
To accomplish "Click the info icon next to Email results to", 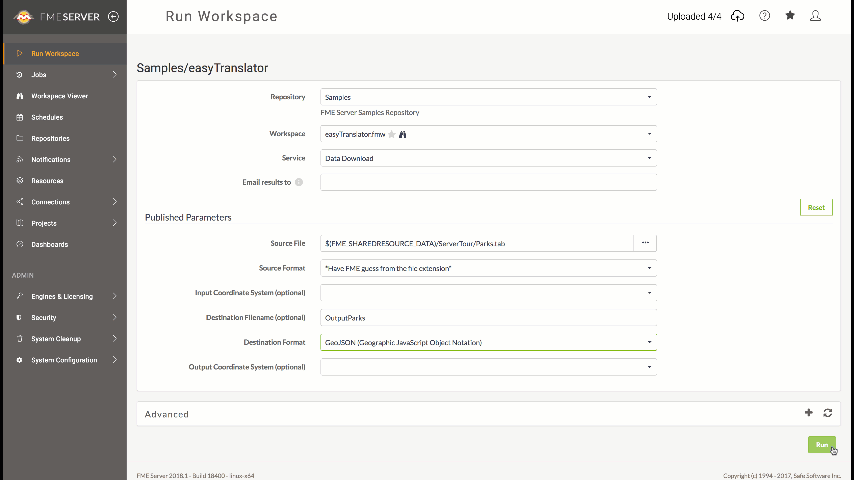I will (x=299, y=182).
